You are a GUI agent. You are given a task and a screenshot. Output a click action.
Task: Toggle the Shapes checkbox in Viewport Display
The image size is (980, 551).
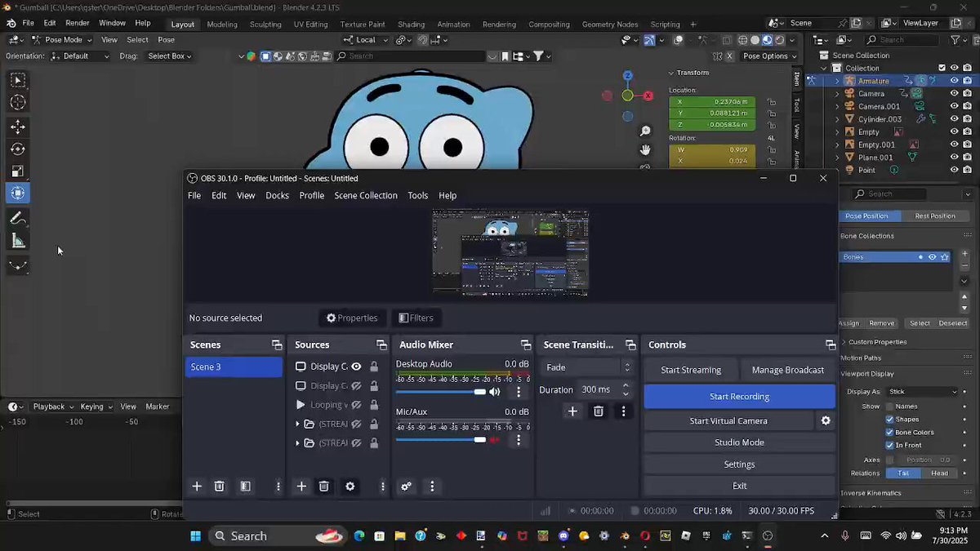coord(889,420)
